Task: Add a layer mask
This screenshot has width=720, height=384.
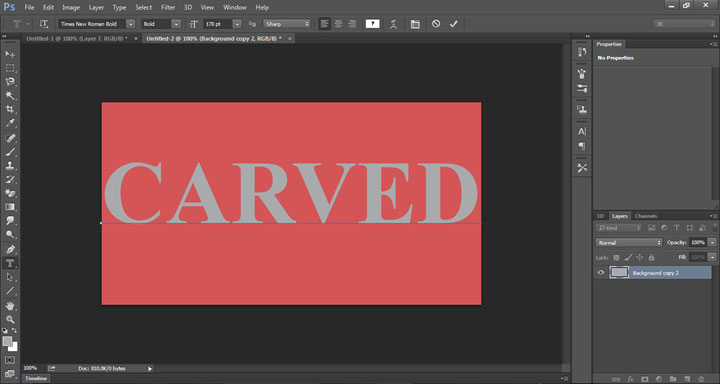Action: point(645,379)
